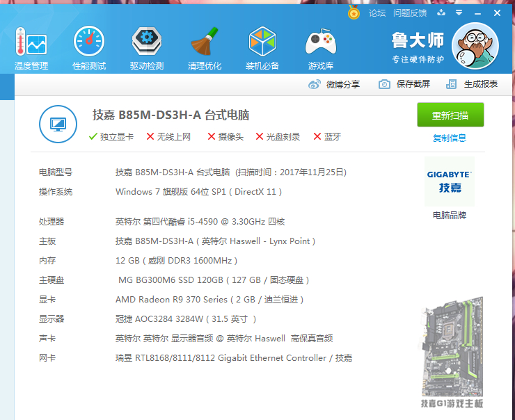Click the GIGABYTE 技嘉 brand logo
The image size is (515, 420).
pos(450,181)
